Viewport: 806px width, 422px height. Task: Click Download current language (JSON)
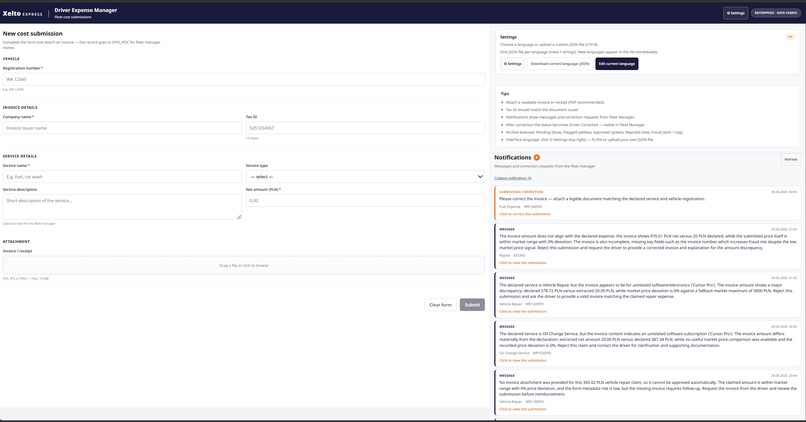560,64
